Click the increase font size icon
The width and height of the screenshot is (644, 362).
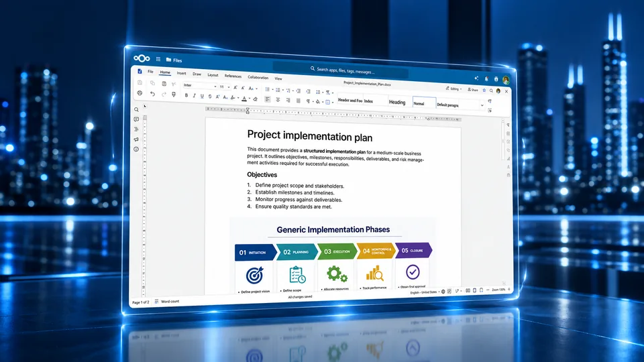tap(235, 87)
